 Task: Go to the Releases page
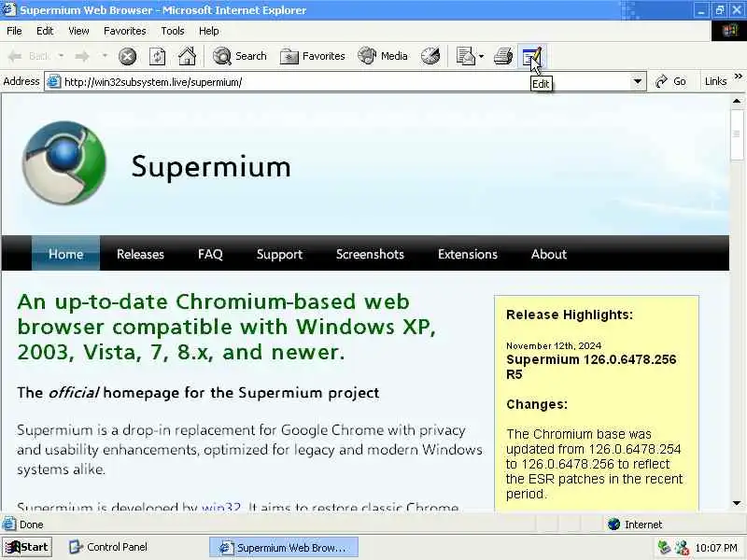tap(141, 254)
